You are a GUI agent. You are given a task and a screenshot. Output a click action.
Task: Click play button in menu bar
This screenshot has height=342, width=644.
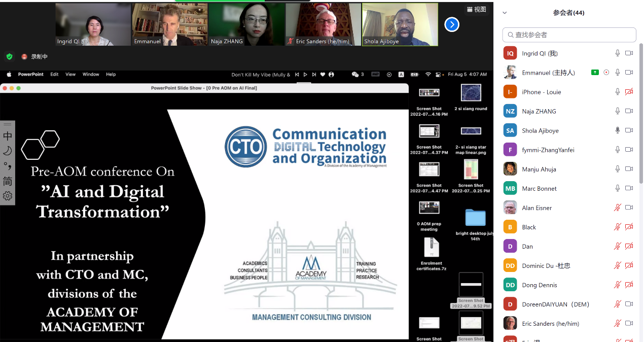[x=305, y=75]
